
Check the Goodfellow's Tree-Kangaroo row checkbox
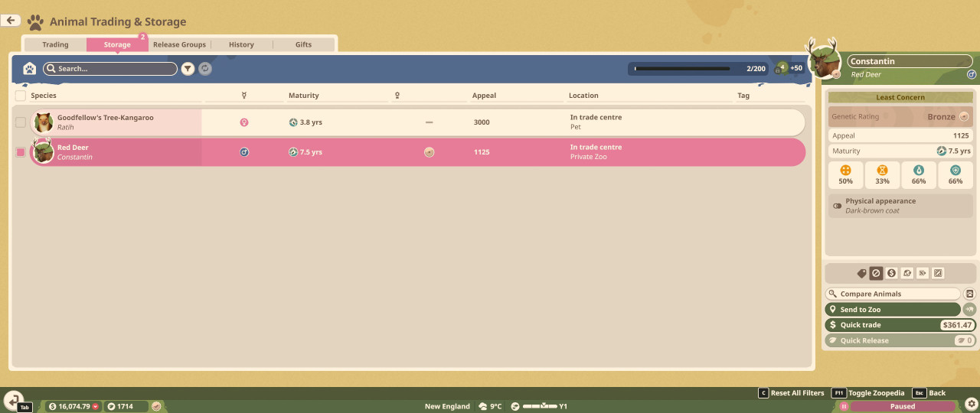point(21,122)
